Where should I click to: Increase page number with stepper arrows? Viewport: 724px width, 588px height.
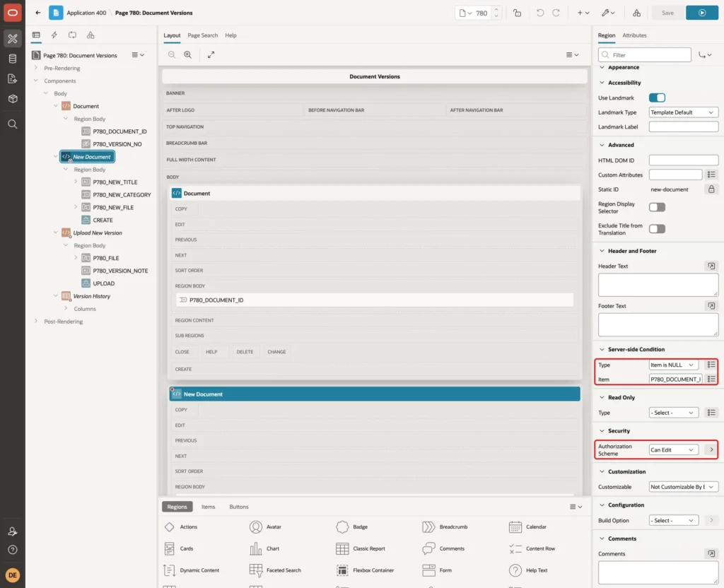pos(496,10)
